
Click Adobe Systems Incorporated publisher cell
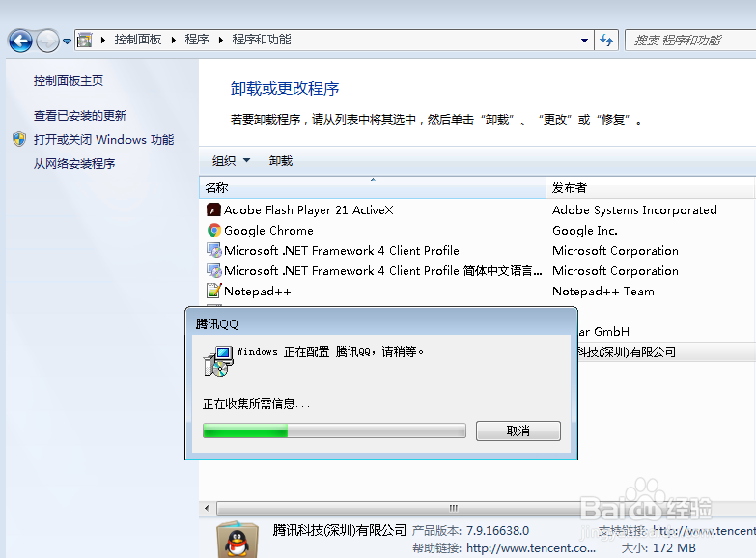coord(634,209)
